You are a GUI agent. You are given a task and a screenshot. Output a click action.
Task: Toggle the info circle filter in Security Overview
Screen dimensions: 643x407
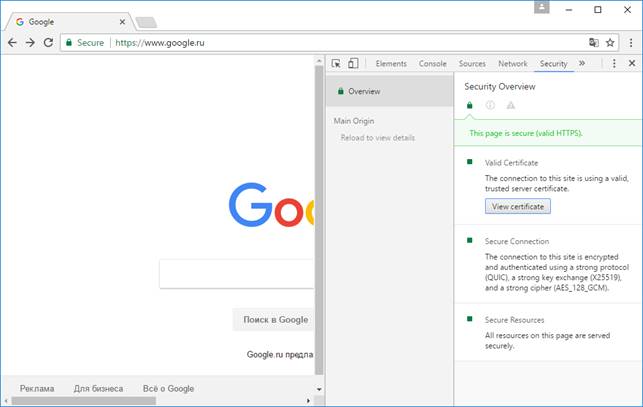[490, 105]
